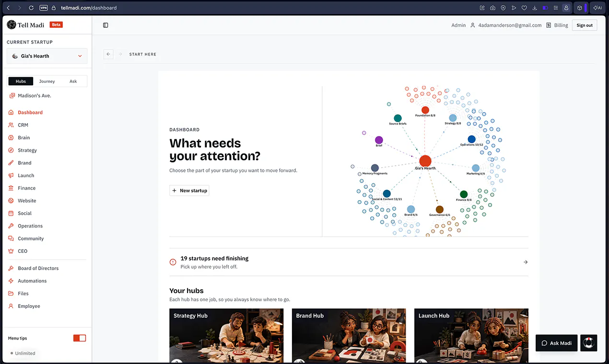Viewport: 609px width, 364px height.
Task: Toggle the sidebar panel icon
Action: [105, 25]
